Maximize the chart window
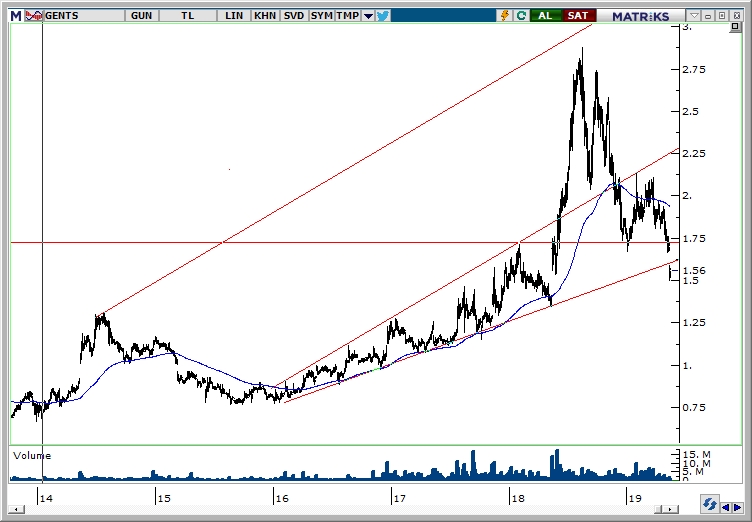 click(x=722, y=16)
